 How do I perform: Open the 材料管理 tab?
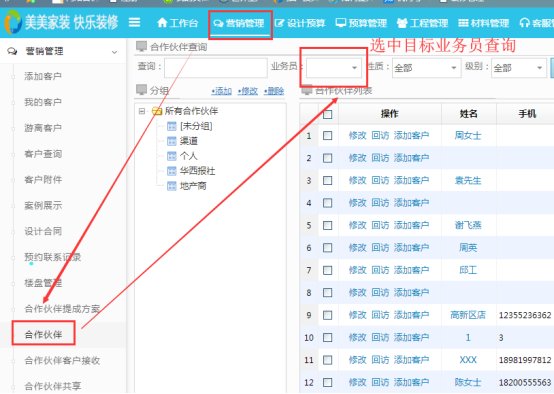[x=483, y=23]
